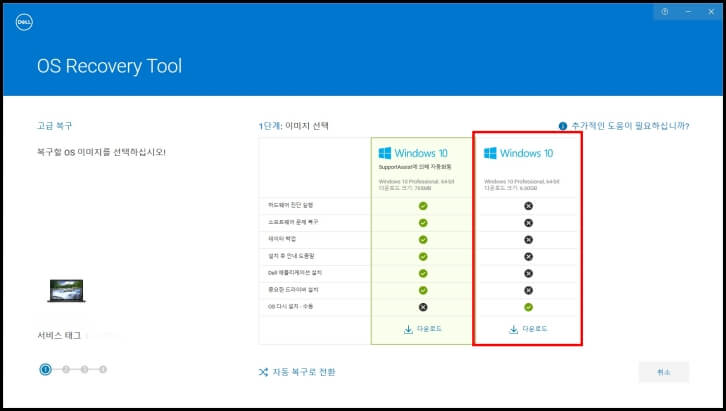Click black X for 하드웨어 진단 실행 in the right column

click(x=528, y=206)
